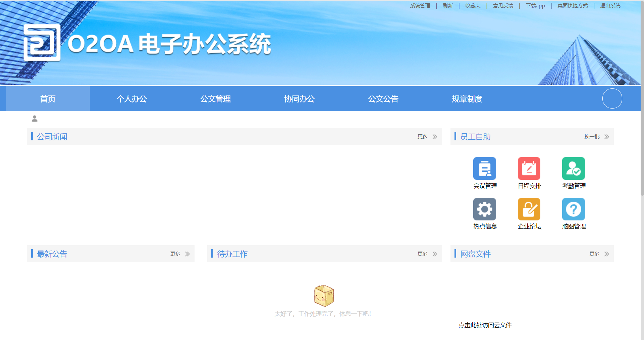Click 点击此处访问云文件 link
The height and width of the screenshot is (340, 644).
[x=485, y=325]
